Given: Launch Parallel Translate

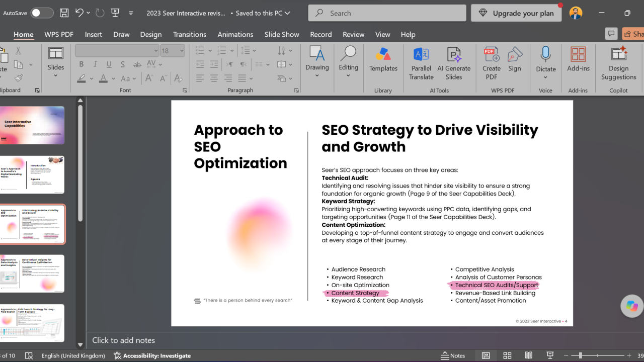Looking at the screenshot, I should (421, 63).
